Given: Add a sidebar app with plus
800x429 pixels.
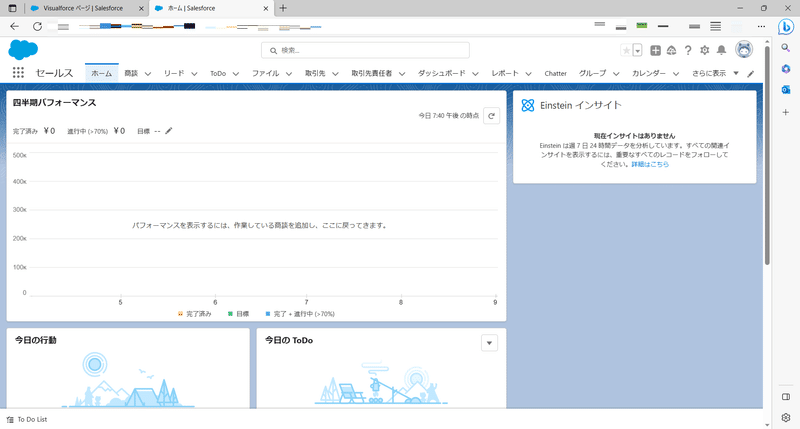Looking at the screenshot, I should pos(786,112).
